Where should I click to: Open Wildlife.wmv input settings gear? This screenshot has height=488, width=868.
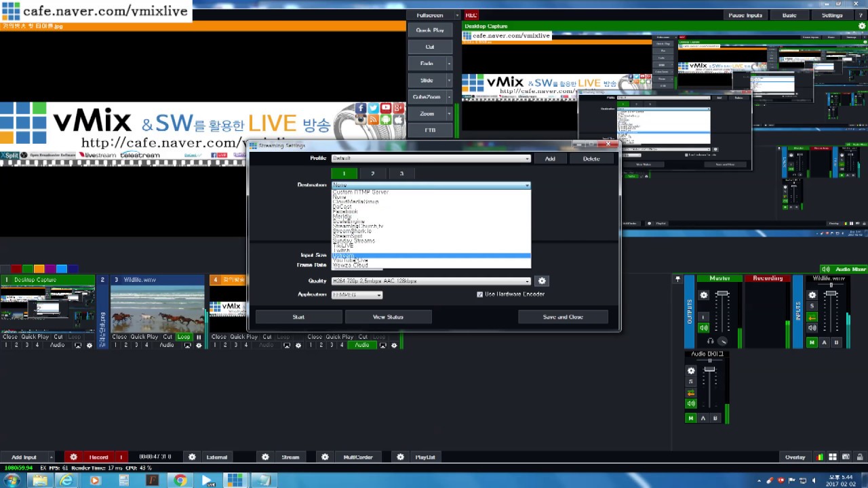click(199, 346)
